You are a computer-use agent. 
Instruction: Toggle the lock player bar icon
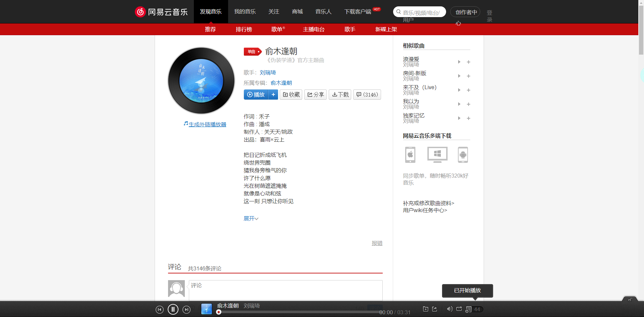[x=630, y=300]
